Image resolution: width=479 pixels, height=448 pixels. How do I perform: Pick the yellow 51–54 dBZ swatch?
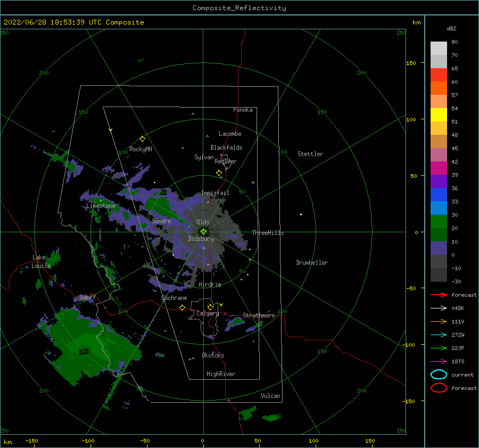[x=439, y=115]
